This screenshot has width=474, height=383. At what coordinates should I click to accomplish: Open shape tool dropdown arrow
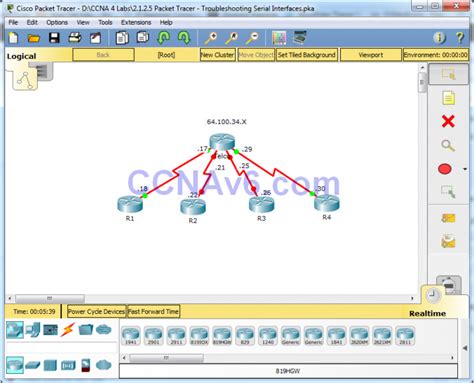pos(465,169)
